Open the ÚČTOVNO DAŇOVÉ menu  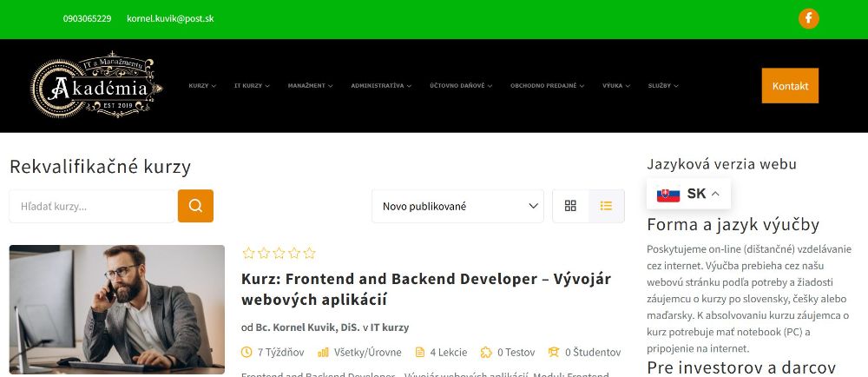[461, 86]
